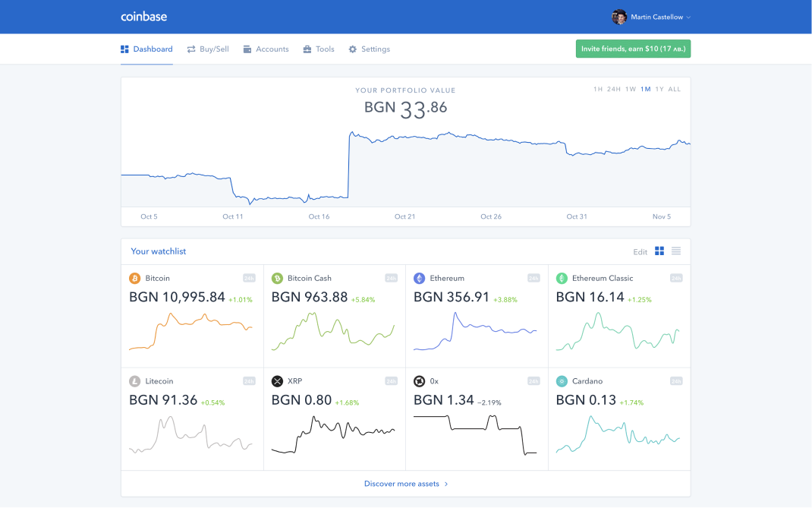Click the Ethereum sparkline chart
This screenshot has height=508, width=812.
click(475, 332)
